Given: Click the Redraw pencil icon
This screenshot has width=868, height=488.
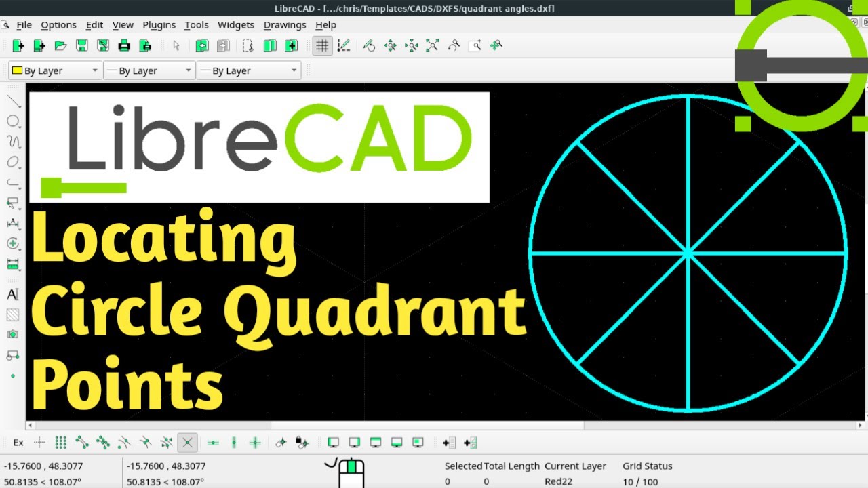Looking at the screenshot, I should [369, 46].
